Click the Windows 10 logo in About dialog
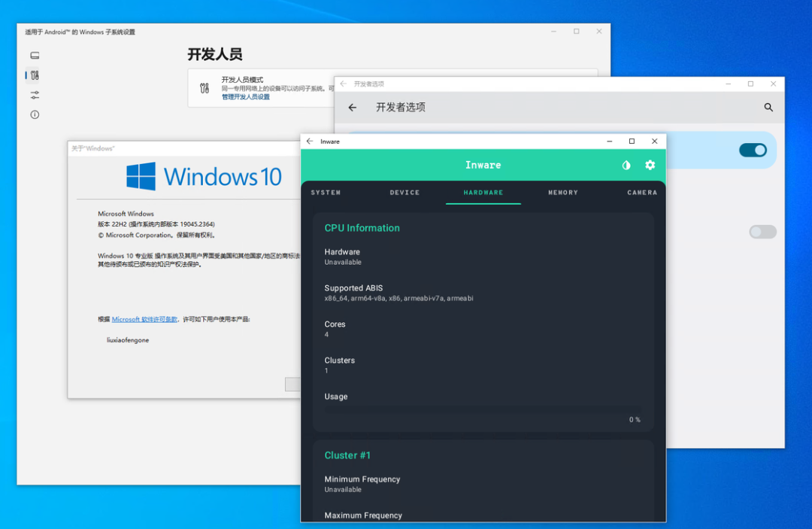The image size is (812, 529). [204, 176]
